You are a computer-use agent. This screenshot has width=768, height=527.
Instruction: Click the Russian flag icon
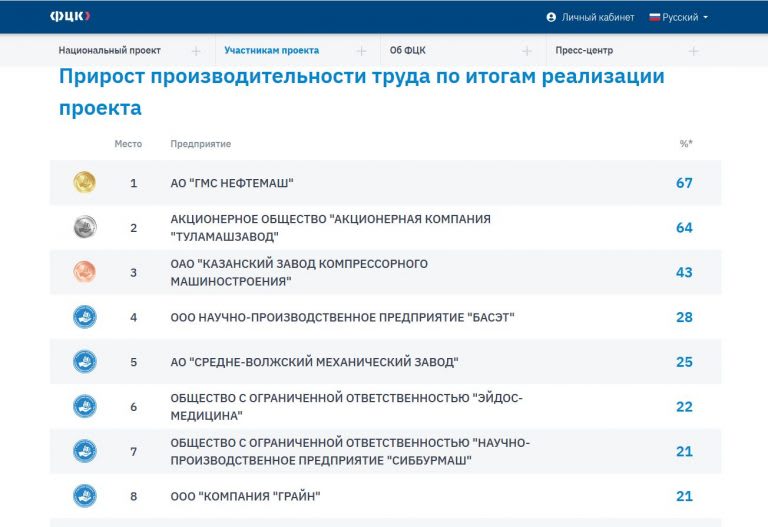pyautogui.click(x=655, y=17)
